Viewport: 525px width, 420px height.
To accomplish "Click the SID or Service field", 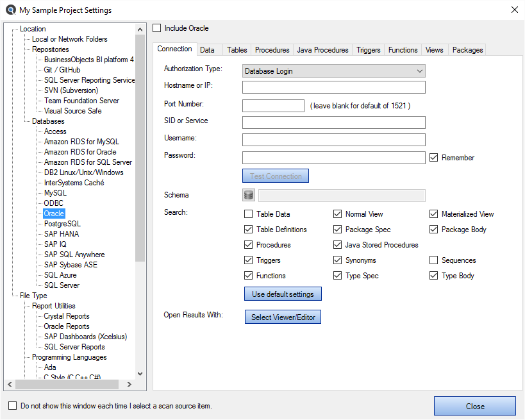I will 334,122.
